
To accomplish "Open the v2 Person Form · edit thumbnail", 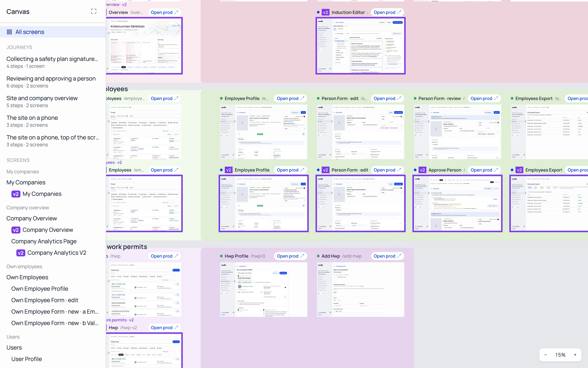I will click(360, 203).
